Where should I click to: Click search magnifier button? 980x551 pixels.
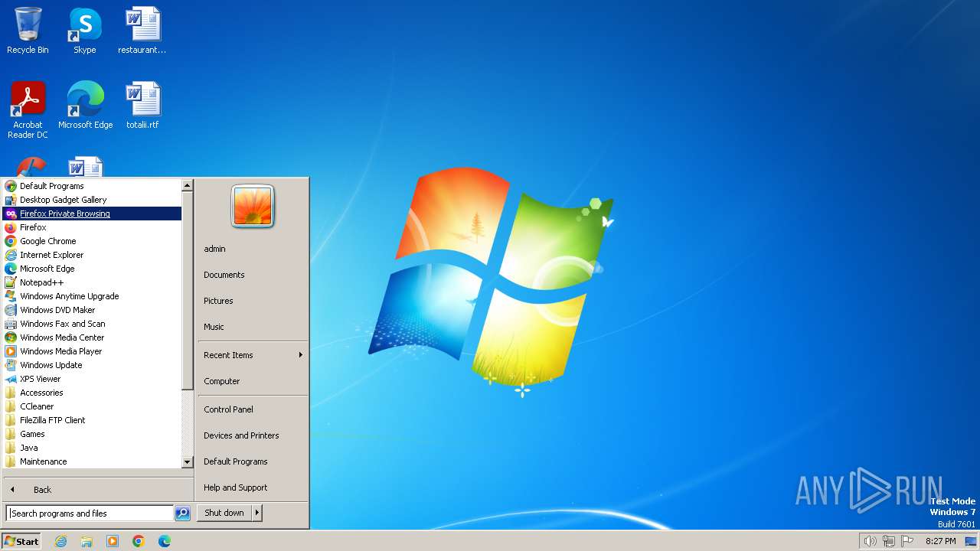pos(182,514)
